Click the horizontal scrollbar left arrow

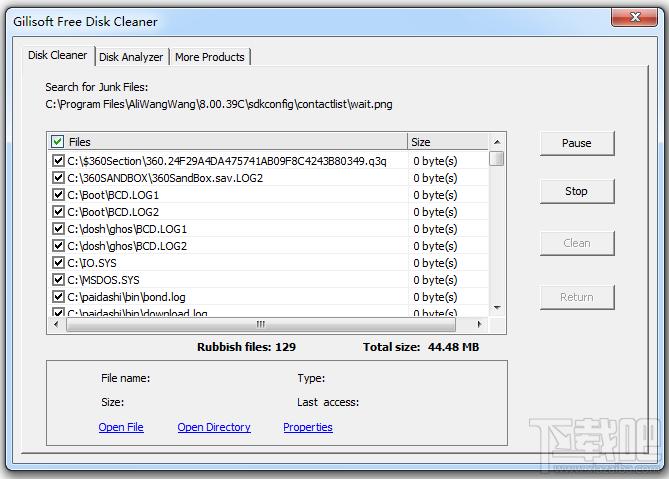tap(56, 324)
